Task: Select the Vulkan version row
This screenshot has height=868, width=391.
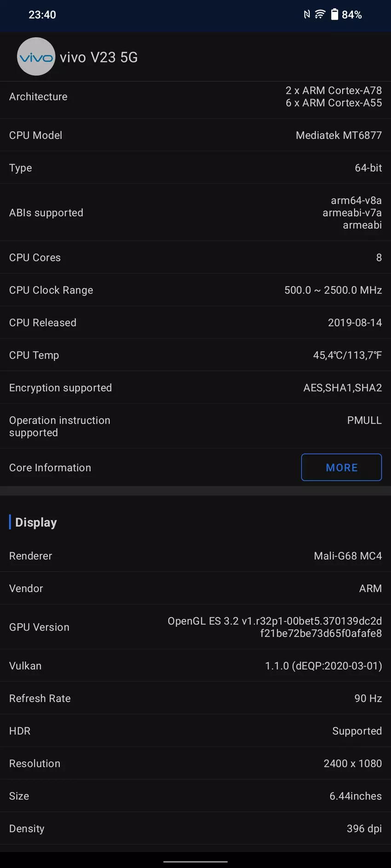Action: 195,666
